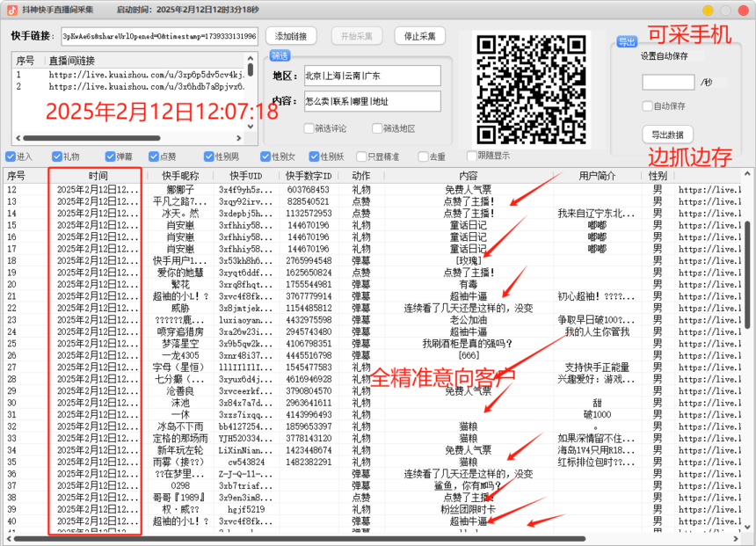756x546 pixels.
Task: Click the 内容 filter input field
Action: tap(372, 101)
